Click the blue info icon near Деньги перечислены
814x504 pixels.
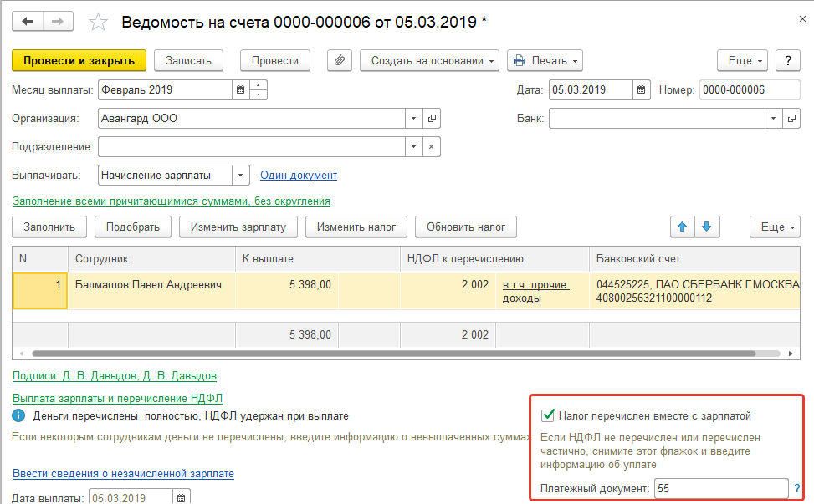click(x=18, y=416)
